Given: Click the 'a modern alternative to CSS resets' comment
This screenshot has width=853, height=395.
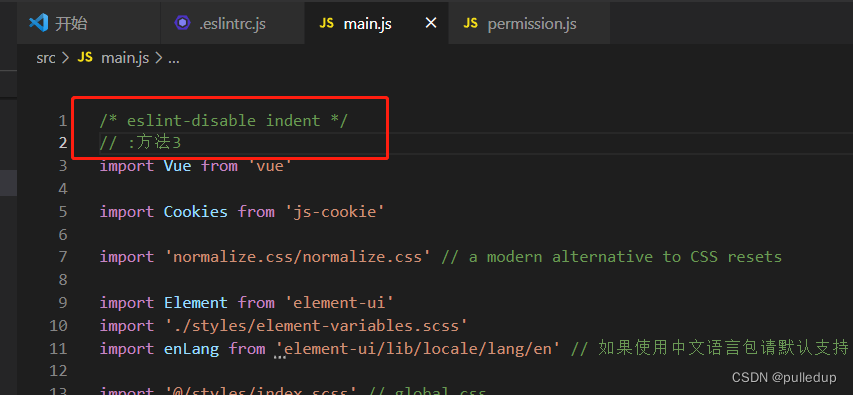Looking at the screenshot, I should click(x=611, y=257).
